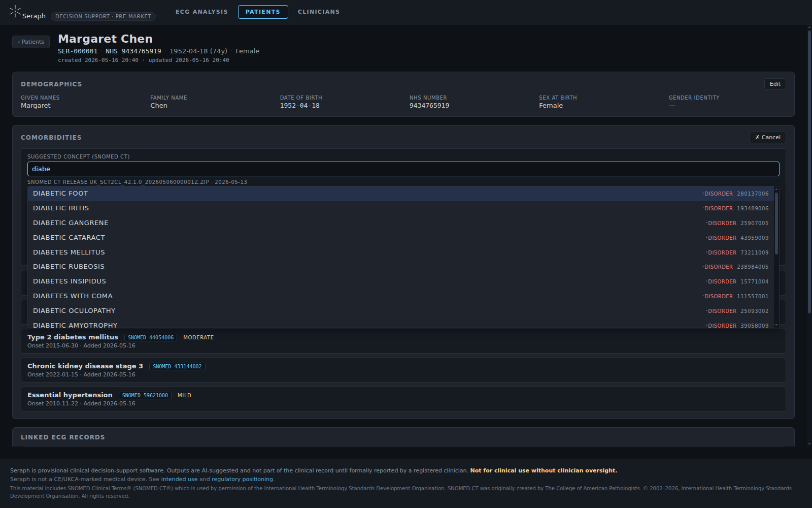This screenshot has height=508, width=812.
Task: Cancel the comorbidity entry
Action: pos(768,137)
